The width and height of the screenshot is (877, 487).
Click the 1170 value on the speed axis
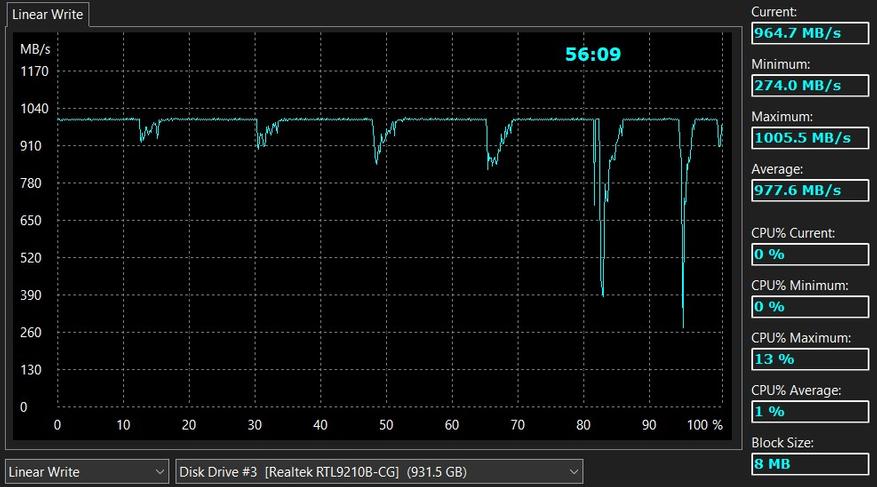tap(35, 72)
